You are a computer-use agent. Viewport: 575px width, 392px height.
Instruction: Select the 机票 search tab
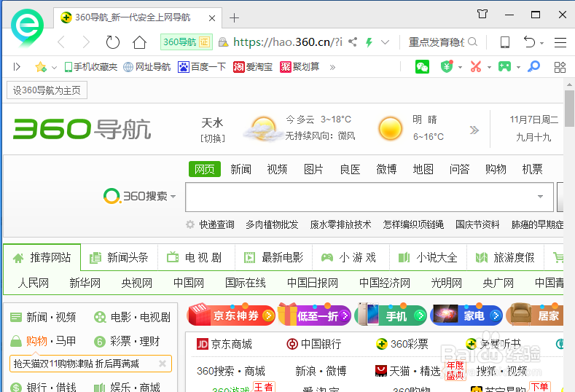[532, 169]
